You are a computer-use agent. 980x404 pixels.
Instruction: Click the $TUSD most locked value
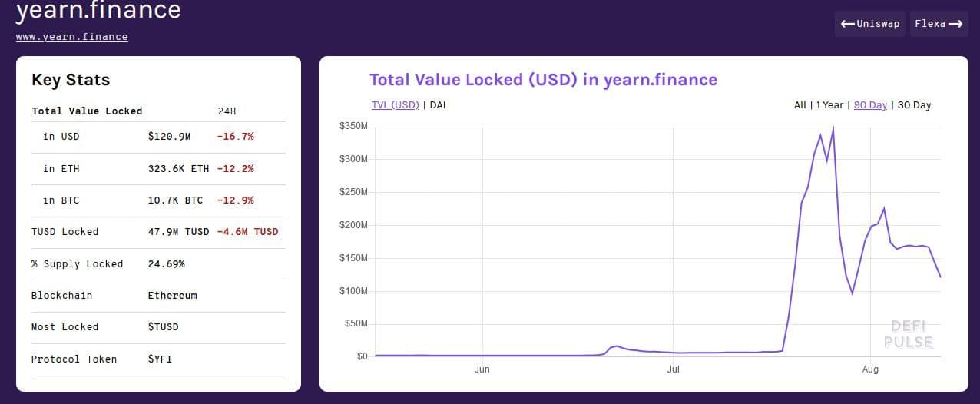coord(163,327)
